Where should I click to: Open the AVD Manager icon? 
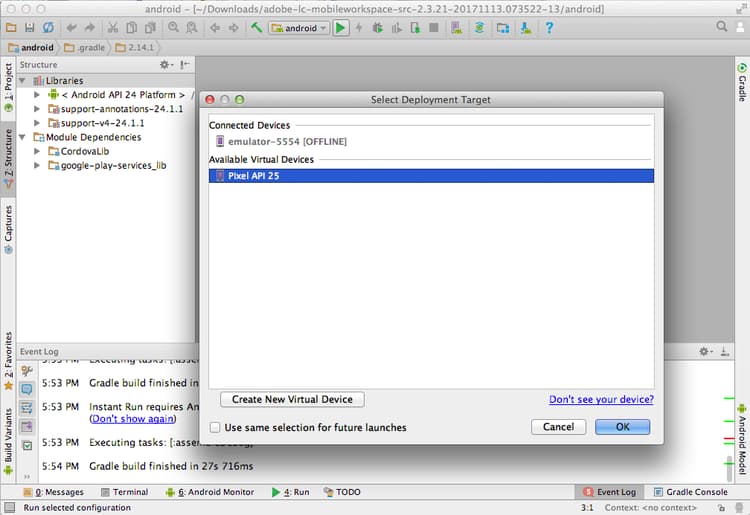coord(457,28)
